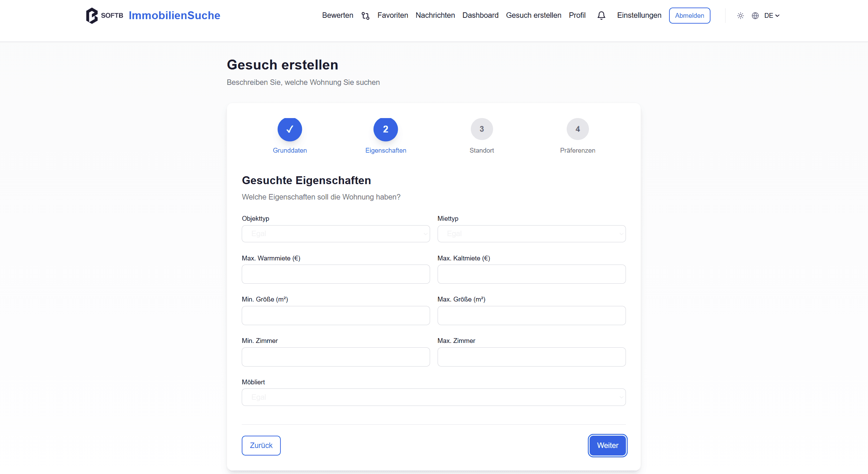Viewport: 868px width, 474px height.
Task: Toggle light/dark theme sun icon
Action: 740,16
